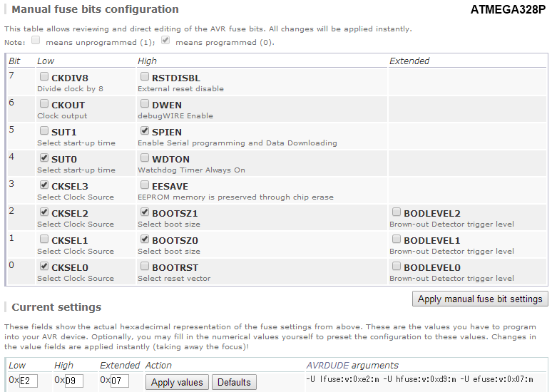Toggle the CKDIV8 fuse bit checkbox

tap(44, 77)
